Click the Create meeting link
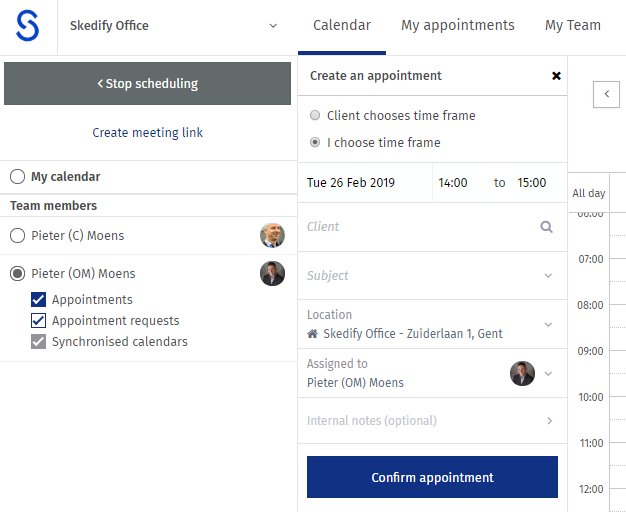This screenshot has width=626, height=512. coord(147,133)
